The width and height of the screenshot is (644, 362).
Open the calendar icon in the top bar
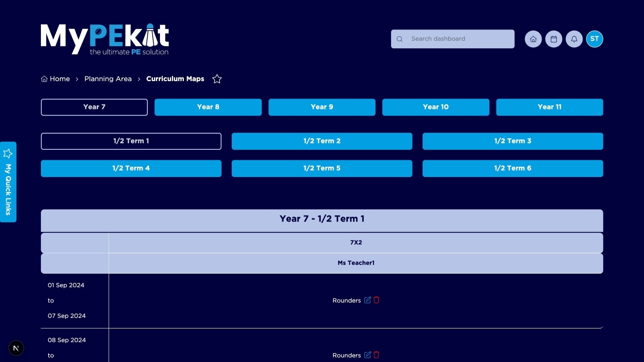coord(553,39)
